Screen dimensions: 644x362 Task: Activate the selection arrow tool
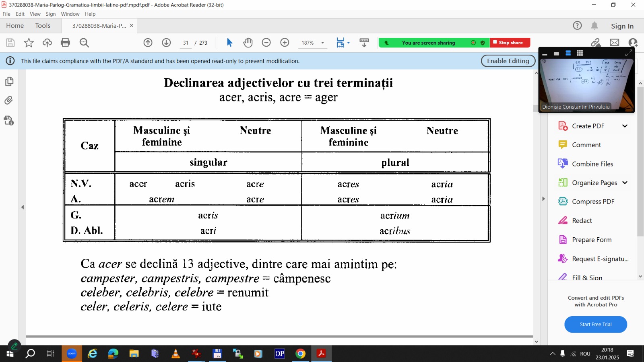point(229,43)
